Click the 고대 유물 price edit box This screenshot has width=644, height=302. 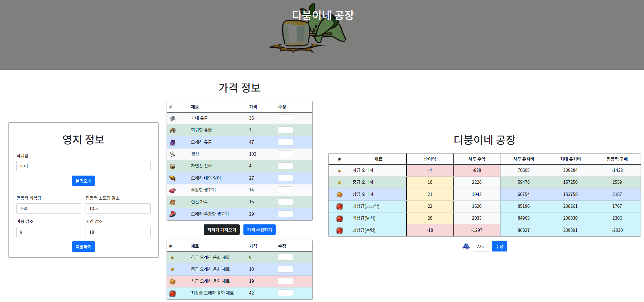click(286, 118)
